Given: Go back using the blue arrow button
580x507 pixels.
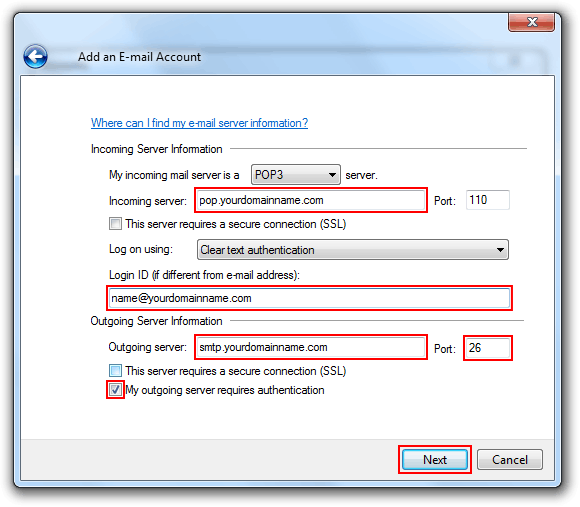Looking at the screenshot, I should 35,57.
